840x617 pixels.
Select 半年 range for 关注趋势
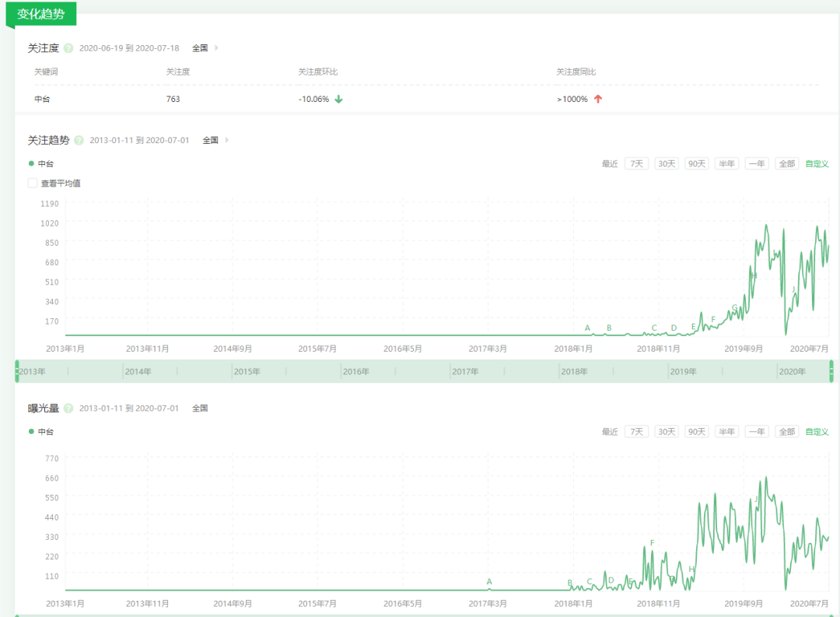click(726, 164)
